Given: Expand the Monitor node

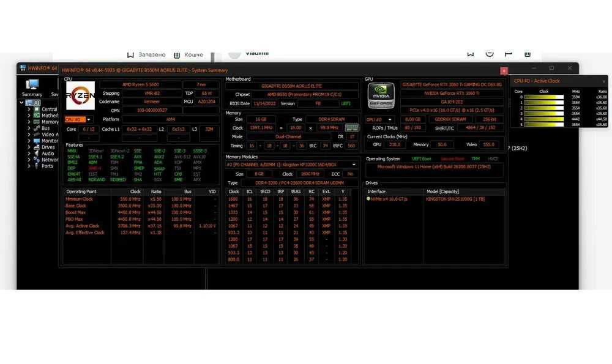Looking at the screenshot, I should point(29,141).
